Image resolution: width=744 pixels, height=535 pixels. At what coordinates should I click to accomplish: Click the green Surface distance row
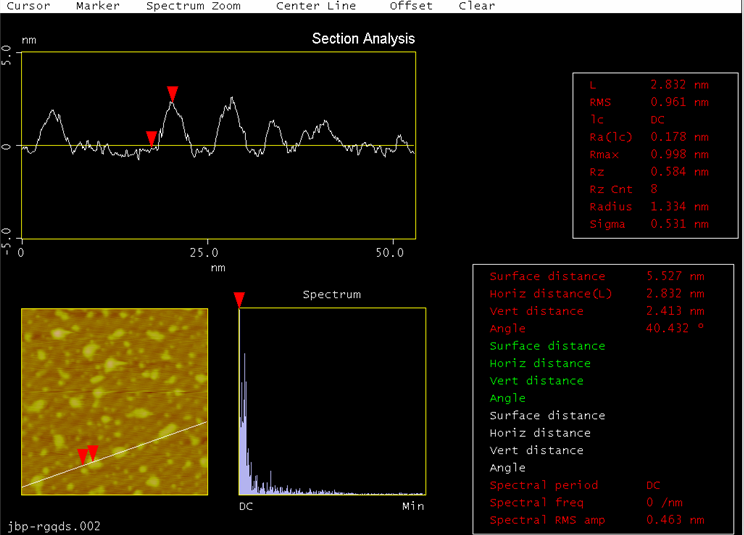(546, 346)
